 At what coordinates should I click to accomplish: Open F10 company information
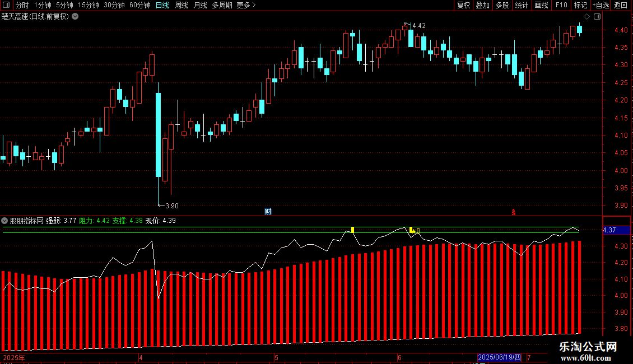coord(561,5)
